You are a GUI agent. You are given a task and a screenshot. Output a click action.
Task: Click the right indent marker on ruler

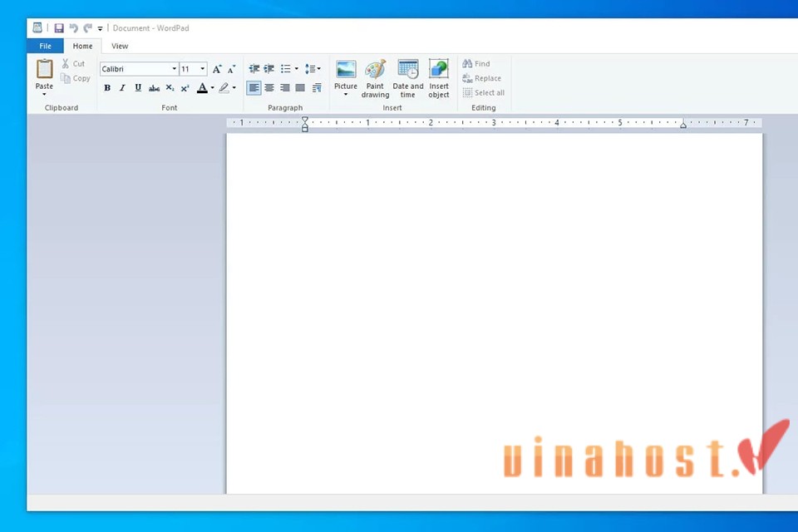coord(683,125)
